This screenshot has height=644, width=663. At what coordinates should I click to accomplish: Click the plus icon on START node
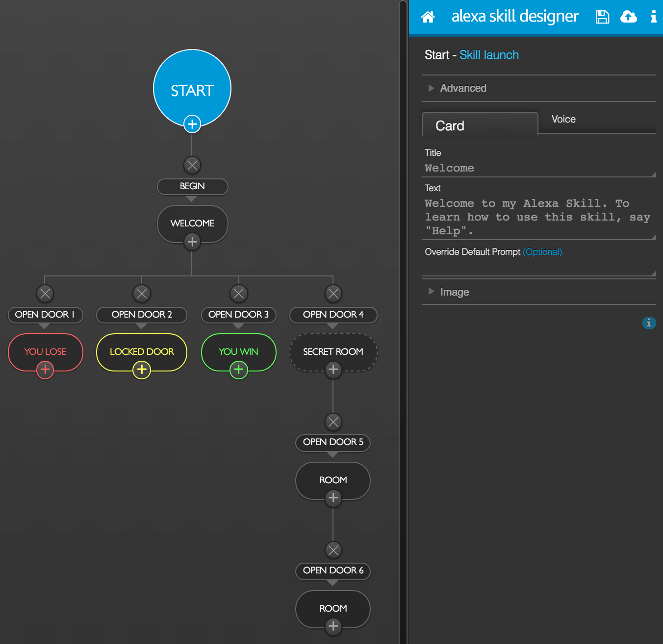(x=192, y=124)
